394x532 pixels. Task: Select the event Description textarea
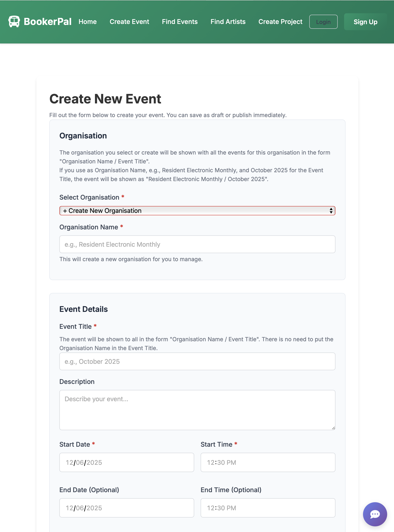(197, 410)
